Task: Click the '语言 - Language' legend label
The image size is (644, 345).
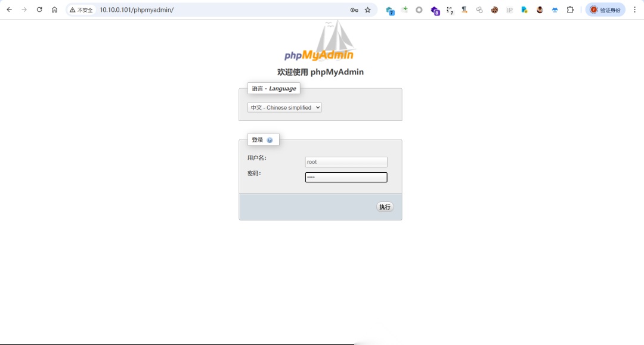Action: click(x=274, y=88)
